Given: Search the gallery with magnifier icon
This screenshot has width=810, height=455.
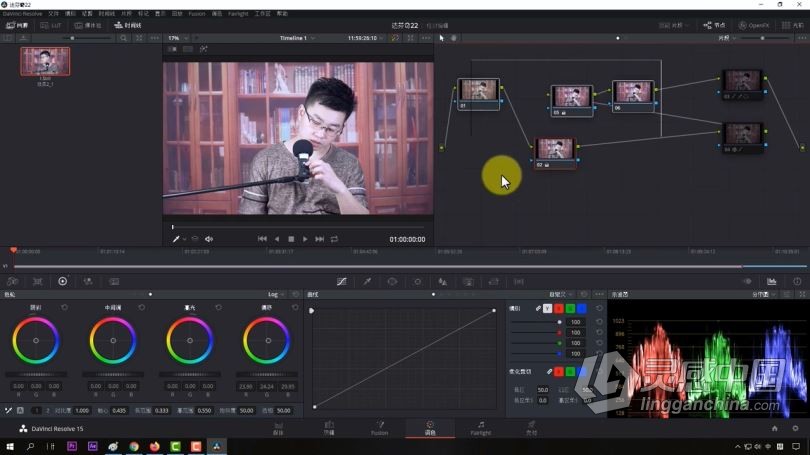Looking at the screenshot, I should [x=123, y=38].
